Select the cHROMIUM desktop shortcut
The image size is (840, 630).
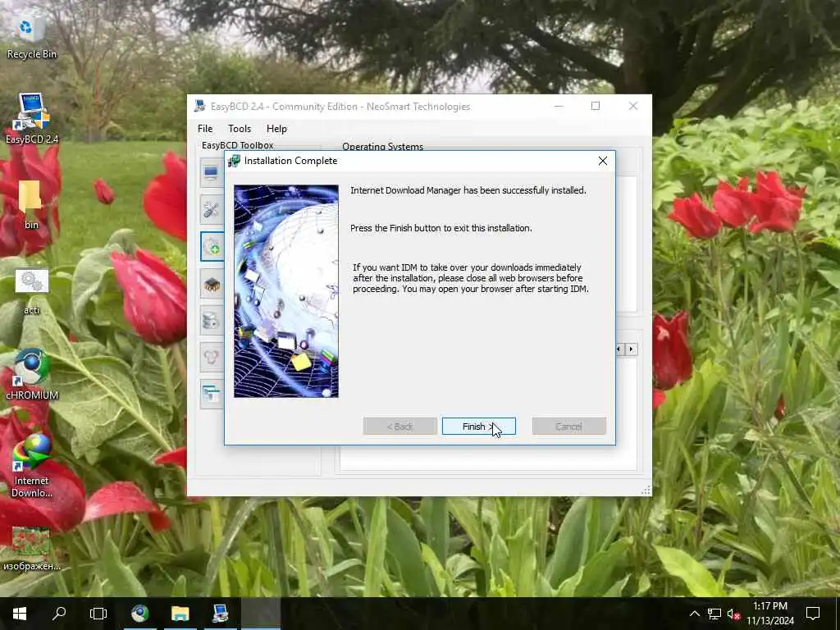click(32, 374)
